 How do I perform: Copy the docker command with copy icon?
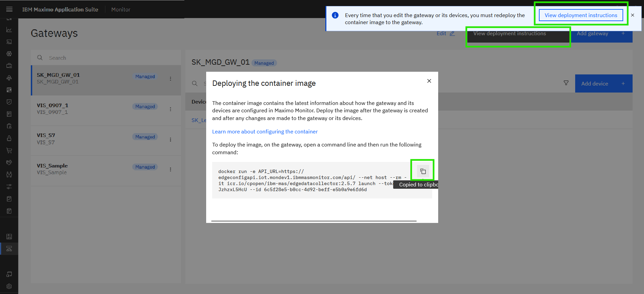[423, 171]
